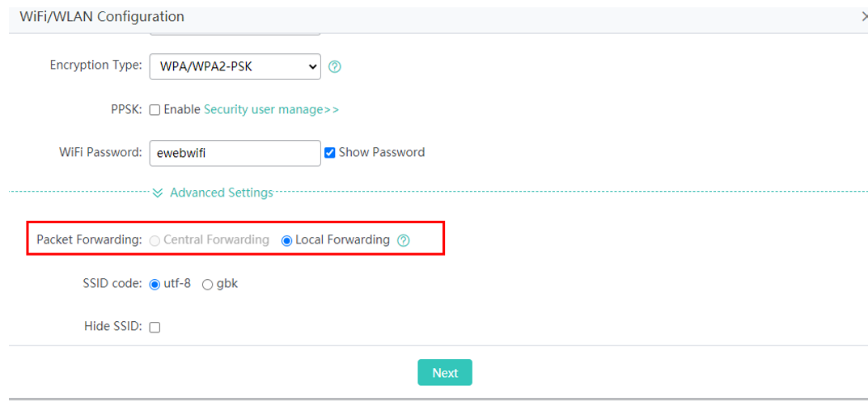
Task: Click into the WiFi Password field
Action: point(235,153)
